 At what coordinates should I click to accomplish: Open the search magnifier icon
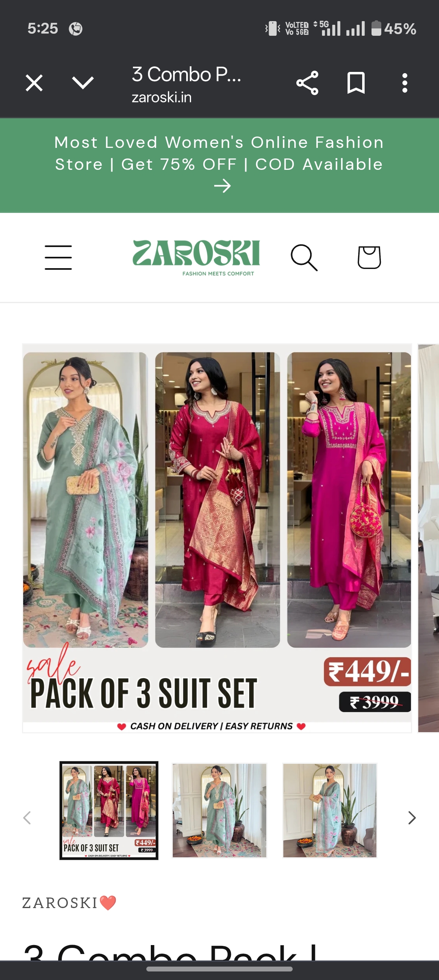pos(304,257)
